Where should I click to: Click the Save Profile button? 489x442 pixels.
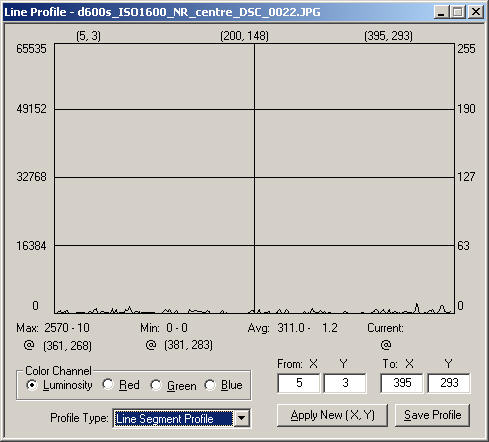(432, 415)
